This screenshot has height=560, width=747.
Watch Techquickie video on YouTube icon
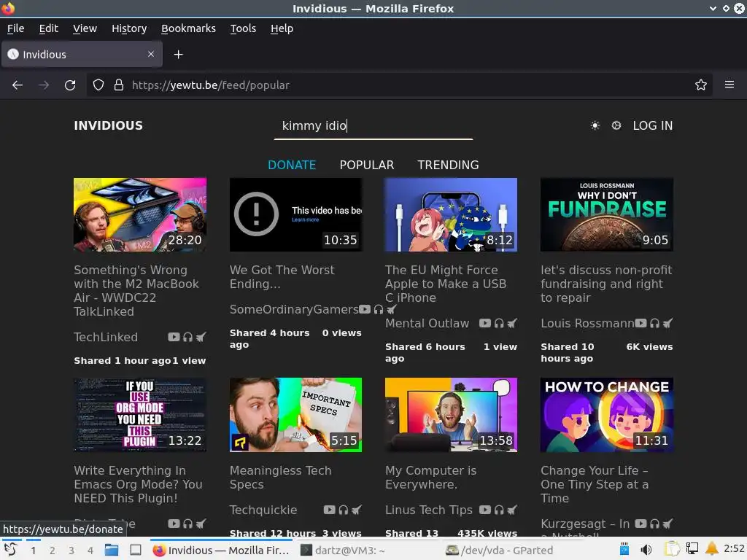(x=329, y=510)
